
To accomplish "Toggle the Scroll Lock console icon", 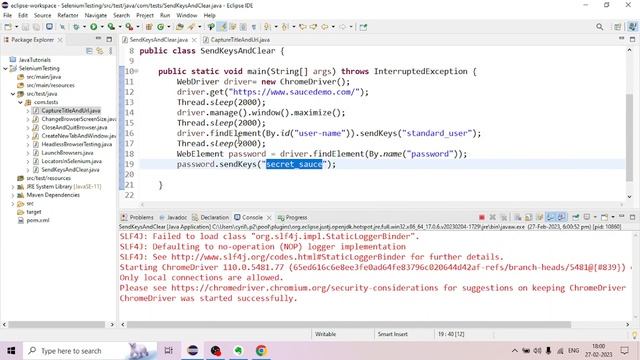I will click(529, 217).
